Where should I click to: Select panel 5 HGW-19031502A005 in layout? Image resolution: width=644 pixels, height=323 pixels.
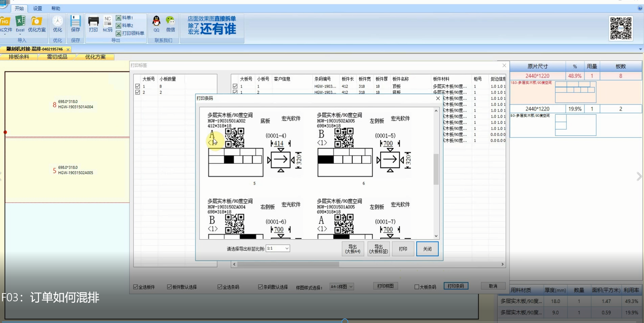click(x=67, y=170)
